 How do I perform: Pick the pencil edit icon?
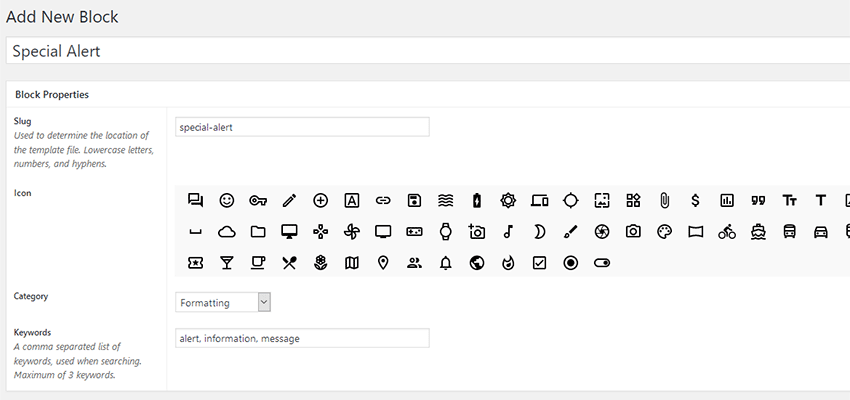(289, 200)
